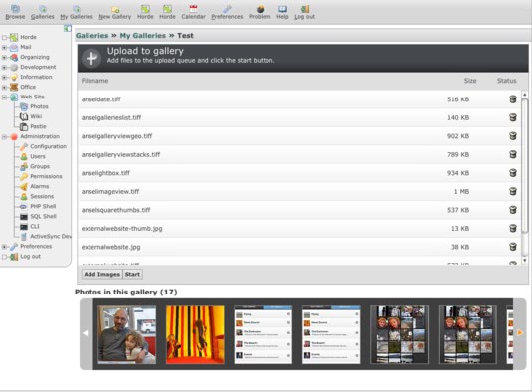Click the plus icon beside Upload to gallery
The image size is (532, 392).
pos(91,58)
